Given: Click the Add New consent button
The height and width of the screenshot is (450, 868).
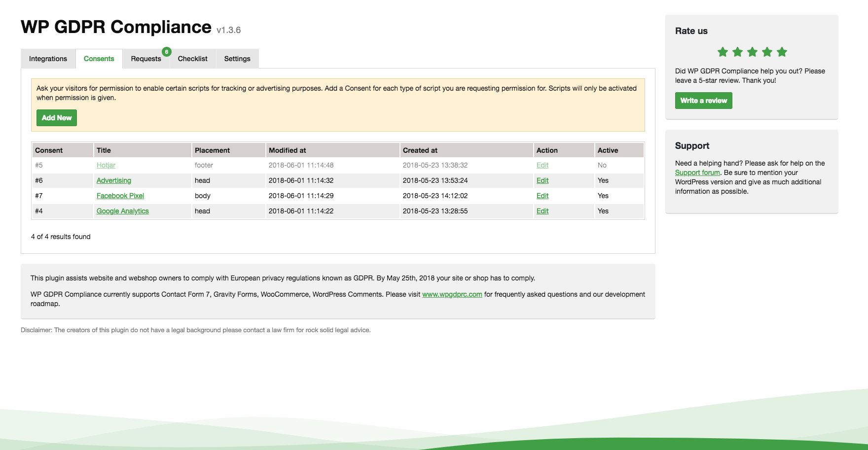Looking at the screenshot, I should (57, 118).
